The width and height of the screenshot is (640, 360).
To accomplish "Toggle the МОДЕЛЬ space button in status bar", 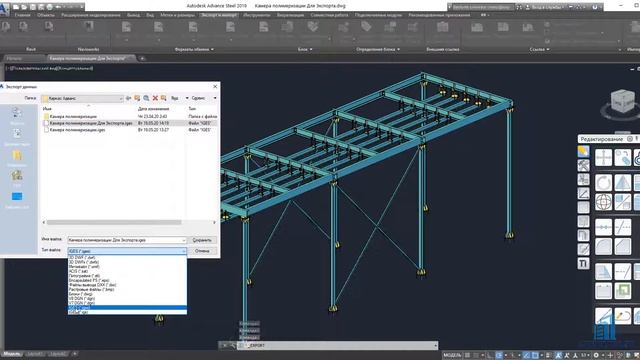I will pos(452,356).
